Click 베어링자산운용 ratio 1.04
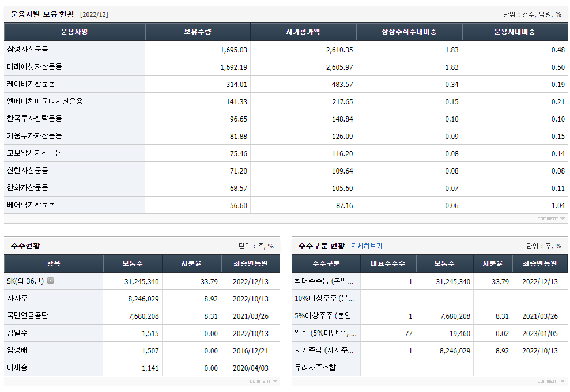The image size is (570, 392). (x=558, y=205)
